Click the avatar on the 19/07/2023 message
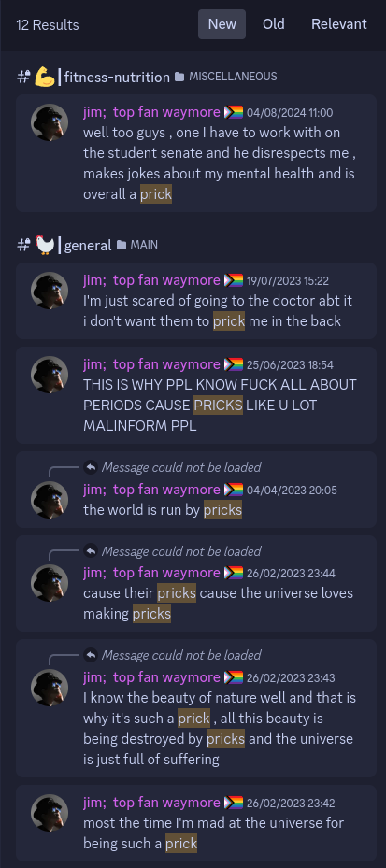The width and height of the screenshot is (386, 868). click(x=50, y=291)
